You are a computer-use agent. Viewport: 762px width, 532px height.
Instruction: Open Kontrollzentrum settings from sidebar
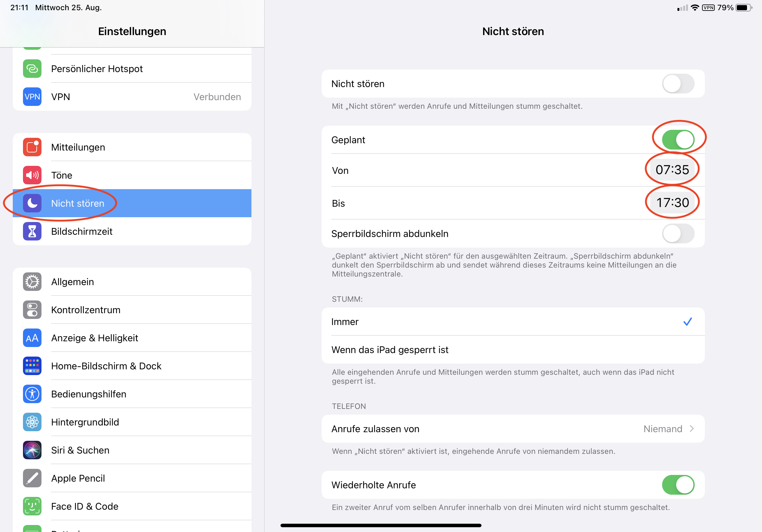tap(86, 310)
